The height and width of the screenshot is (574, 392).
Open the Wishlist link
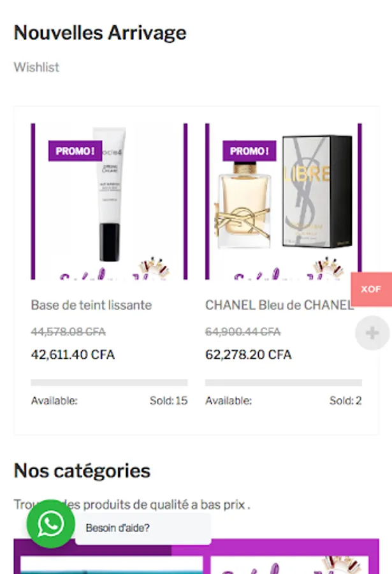(36, 68)
